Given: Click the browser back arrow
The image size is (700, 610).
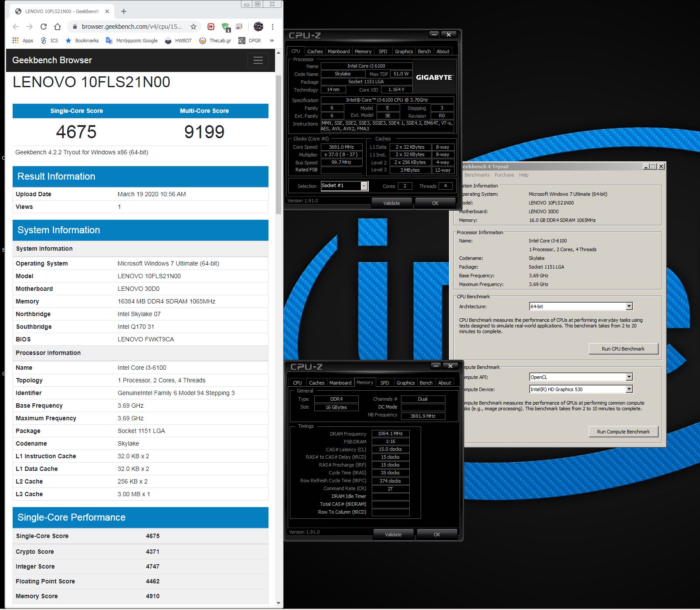Looking at the screenshot, I should [x=16, y=27].
